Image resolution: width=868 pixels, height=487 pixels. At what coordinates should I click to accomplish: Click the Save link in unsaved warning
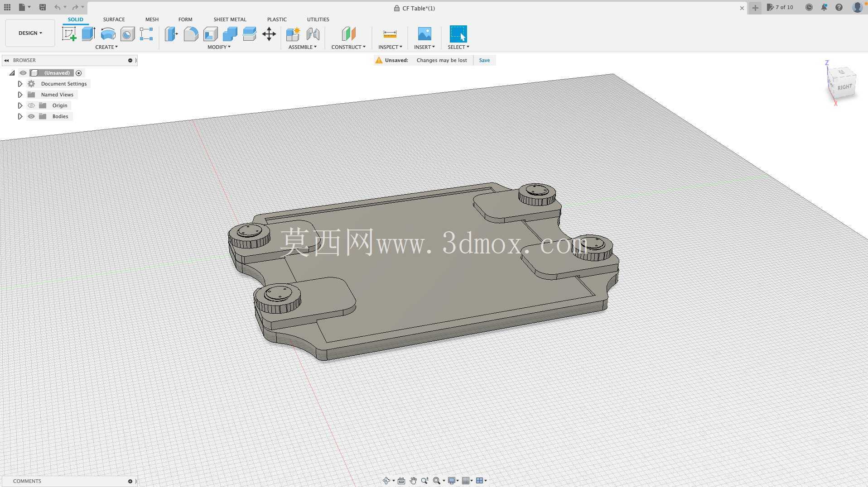coord(484,60)
